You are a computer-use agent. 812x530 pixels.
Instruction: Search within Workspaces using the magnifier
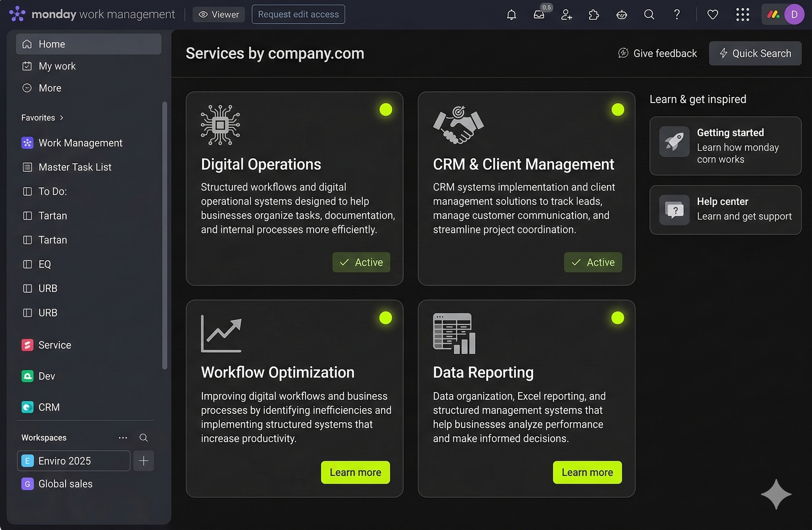pos(144,437)
